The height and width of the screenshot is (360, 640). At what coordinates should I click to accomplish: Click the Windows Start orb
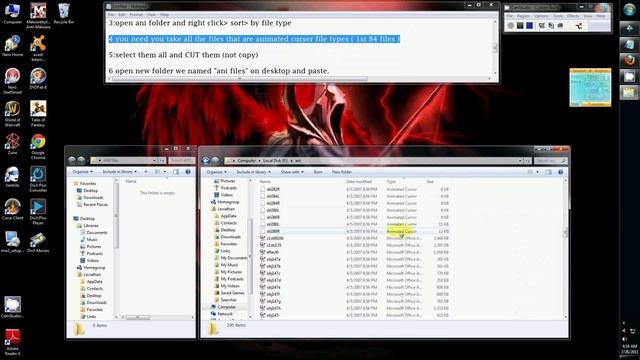point(629,10)
